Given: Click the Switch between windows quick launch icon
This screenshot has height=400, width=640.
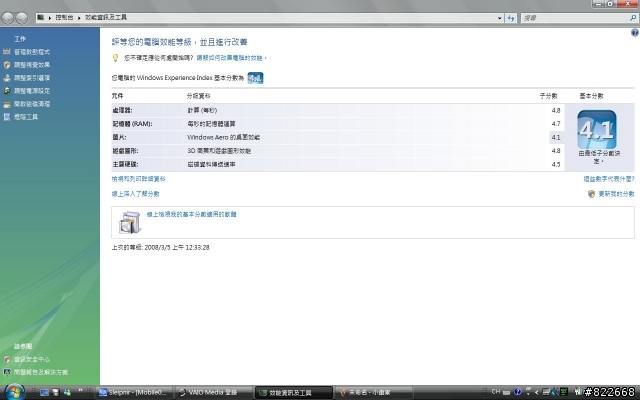Looking at the screenshot, I should (56, 393).
